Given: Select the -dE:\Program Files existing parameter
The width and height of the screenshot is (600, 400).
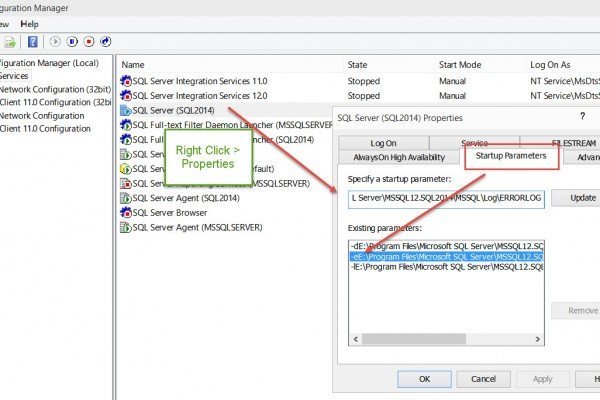Looking at the screenshot, I should click(x=446, y=246).
